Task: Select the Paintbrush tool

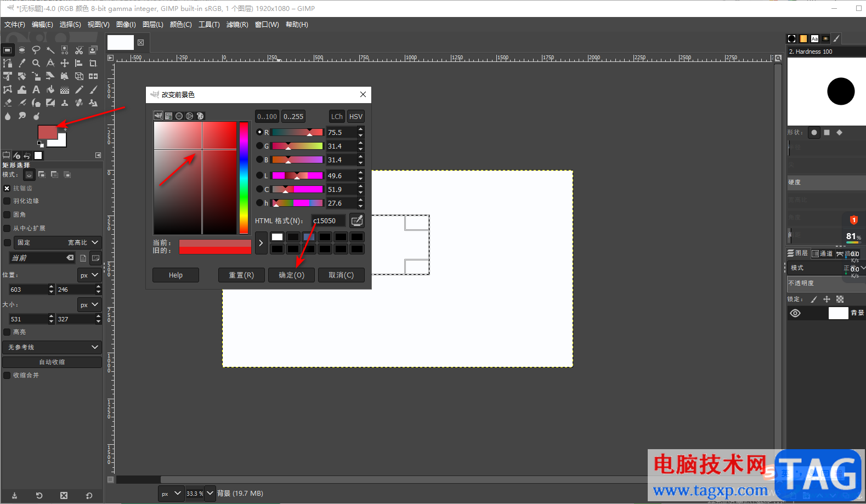Action: click(x=93, y=89)
